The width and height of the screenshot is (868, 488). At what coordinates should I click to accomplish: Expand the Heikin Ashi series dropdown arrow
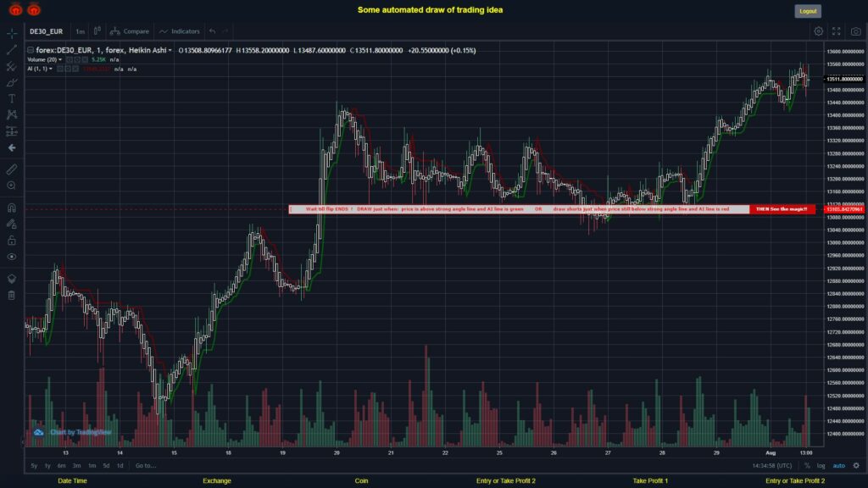[x=170, y=50]
